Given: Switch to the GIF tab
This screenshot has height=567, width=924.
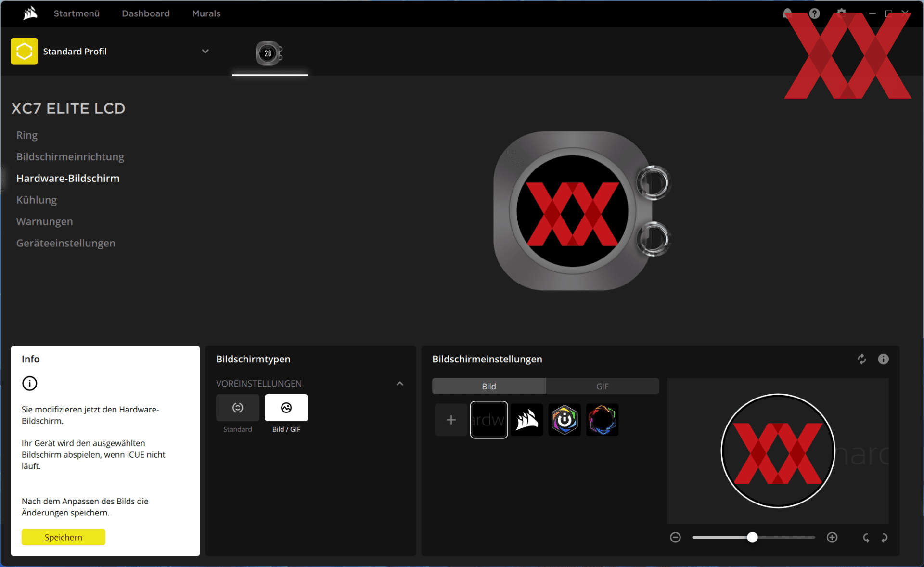Looking at the screenshot, I should (603, 386).
